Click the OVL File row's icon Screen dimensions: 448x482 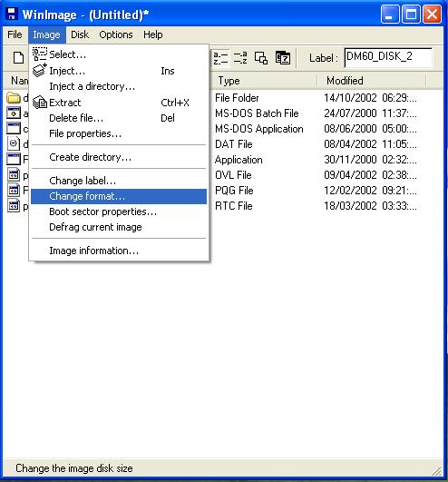point(14,175)
